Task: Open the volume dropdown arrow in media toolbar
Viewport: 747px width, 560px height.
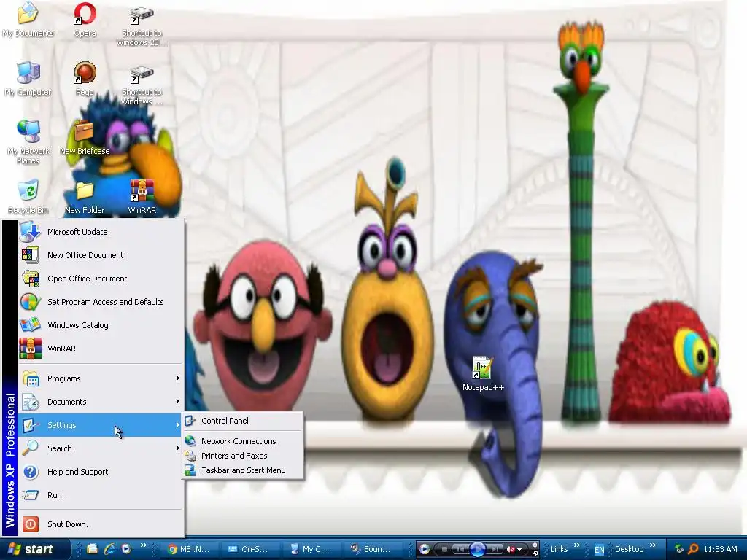Action: pos(519,549)
